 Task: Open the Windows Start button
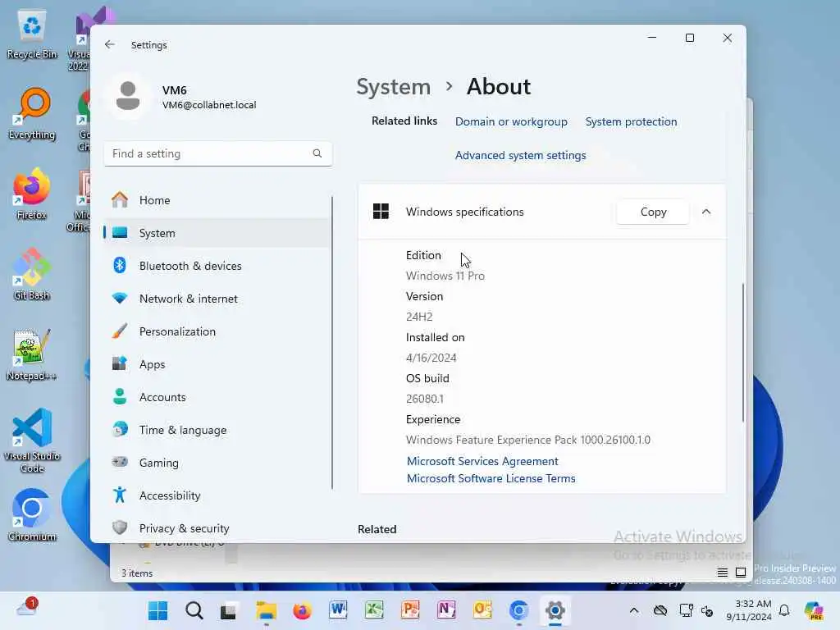click(158, 610)
